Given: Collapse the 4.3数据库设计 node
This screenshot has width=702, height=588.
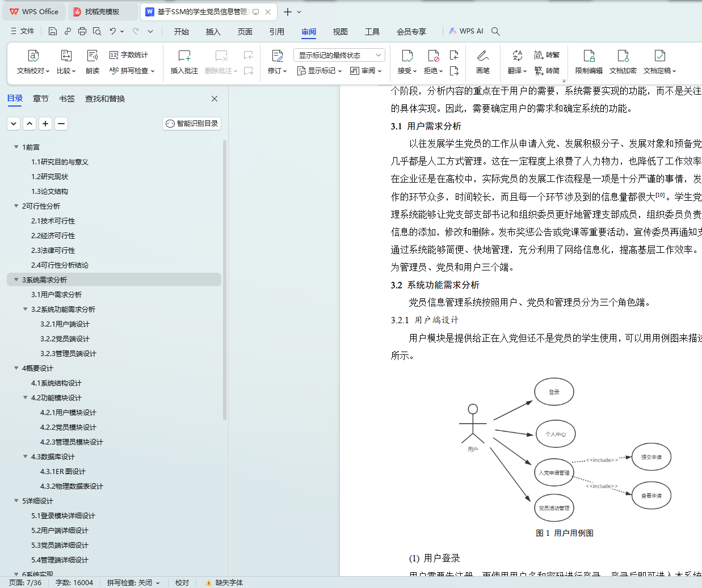Looking at the screenshot, I should [25, 456].
